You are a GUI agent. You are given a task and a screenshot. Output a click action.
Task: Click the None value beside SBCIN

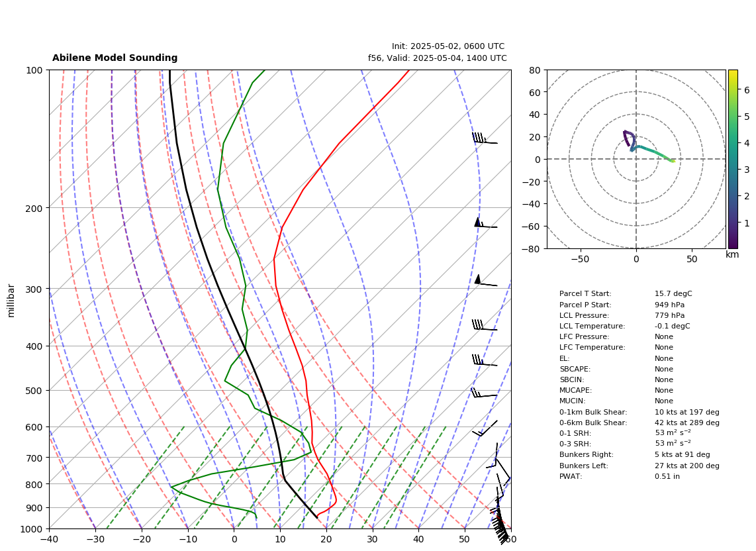(664, 379)
